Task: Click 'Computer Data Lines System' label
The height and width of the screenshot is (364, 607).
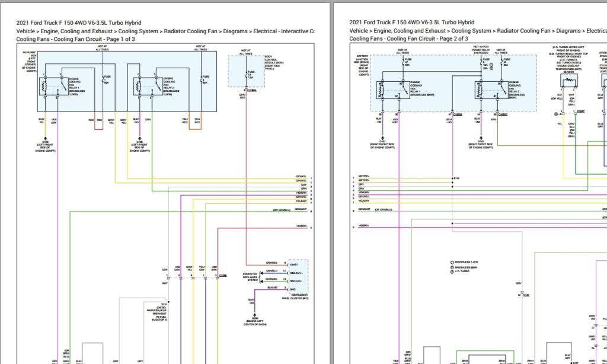Action: (250, 277)
